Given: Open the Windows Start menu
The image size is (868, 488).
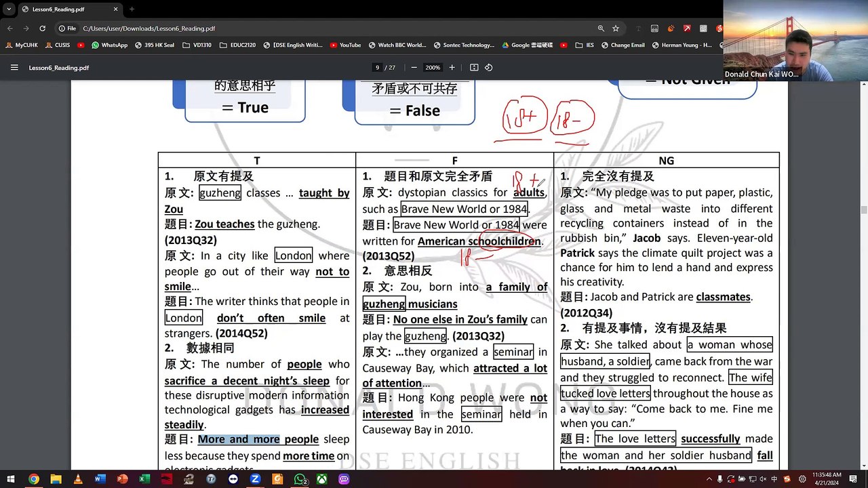Looking at the screenshot, I should coord(11,479).
